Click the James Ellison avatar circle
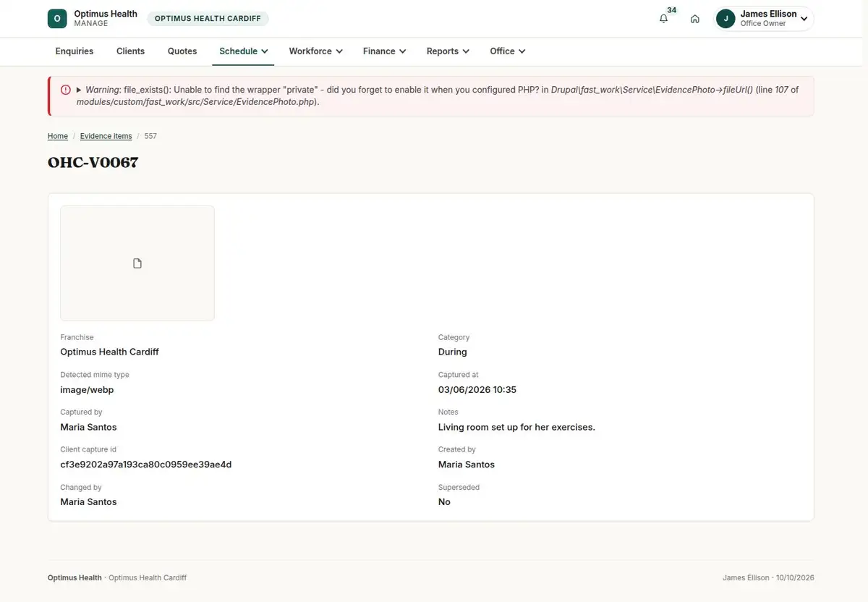The image size is (868, 602). 726,19
